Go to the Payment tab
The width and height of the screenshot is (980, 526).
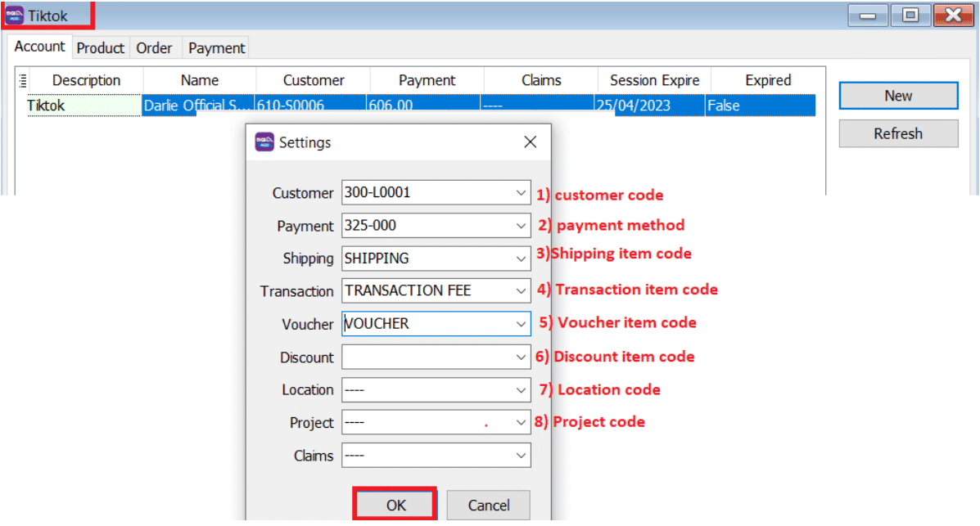click(x=216, y=48)
